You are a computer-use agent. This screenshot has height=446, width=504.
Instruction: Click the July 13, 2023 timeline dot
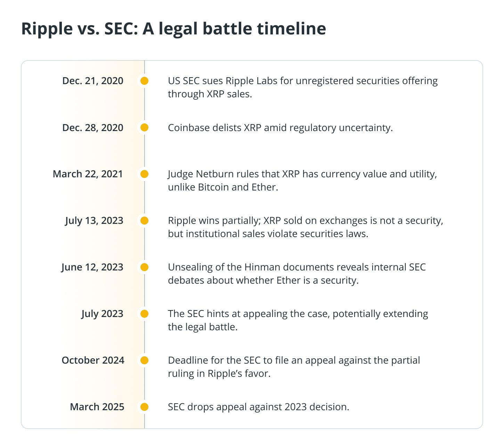(x=144, y=220)
